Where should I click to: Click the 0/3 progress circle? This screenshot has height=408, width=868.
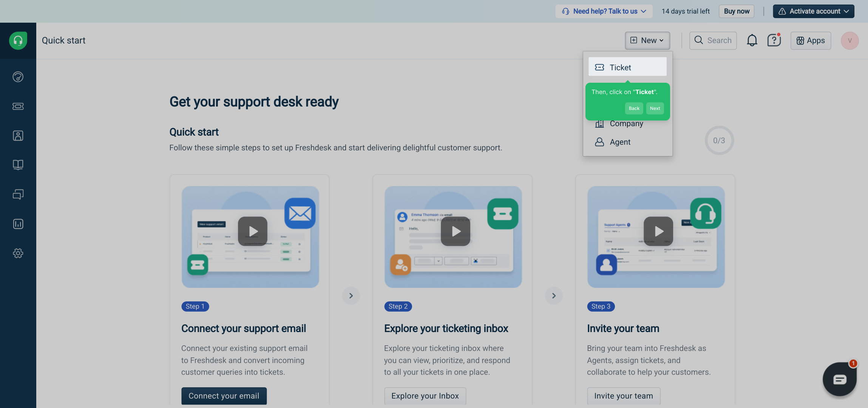[719, 141]
